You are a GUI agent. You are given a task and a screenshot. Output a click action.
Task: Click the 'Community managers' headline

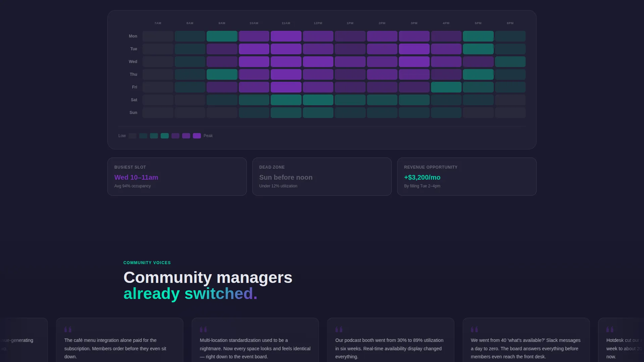[208, 278]
